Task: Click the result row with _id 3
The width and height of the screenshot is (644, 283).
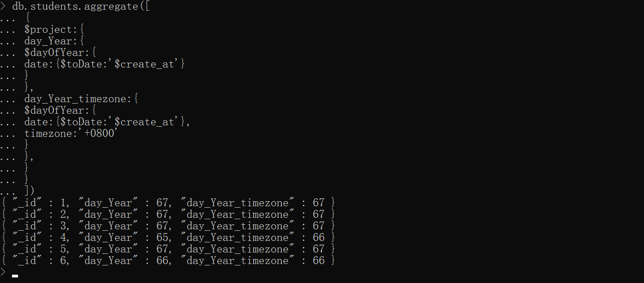Action: click(168, 226)
